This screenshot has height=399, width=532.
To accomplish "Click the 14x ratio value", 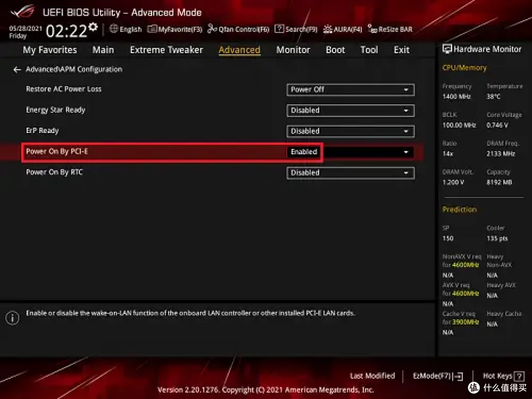I will pos(447,154).
